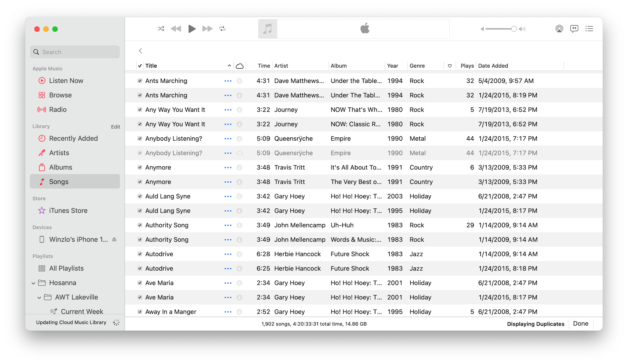Click the Apple menu bar icon
Screen dimensions: 628x364
[364, 29]
